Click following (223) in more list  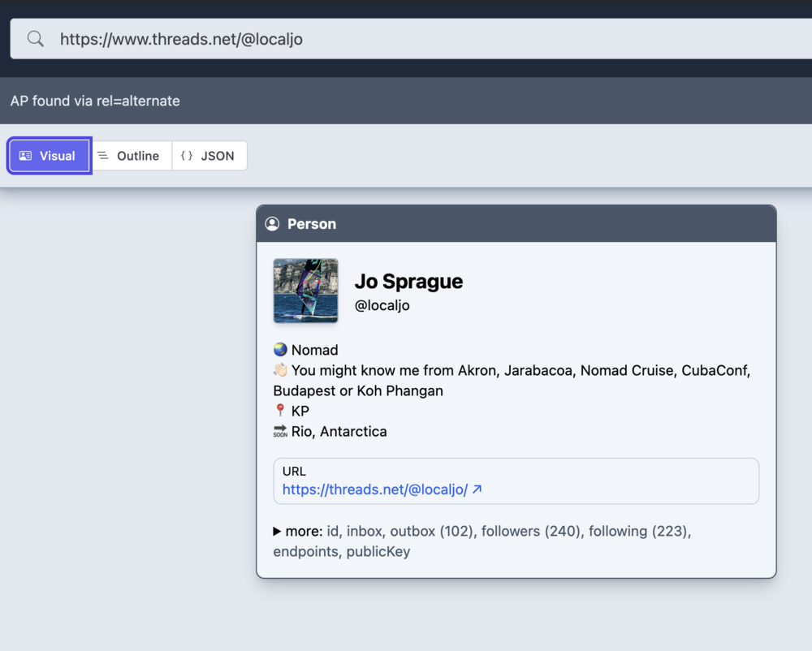[x=638, y=532]
